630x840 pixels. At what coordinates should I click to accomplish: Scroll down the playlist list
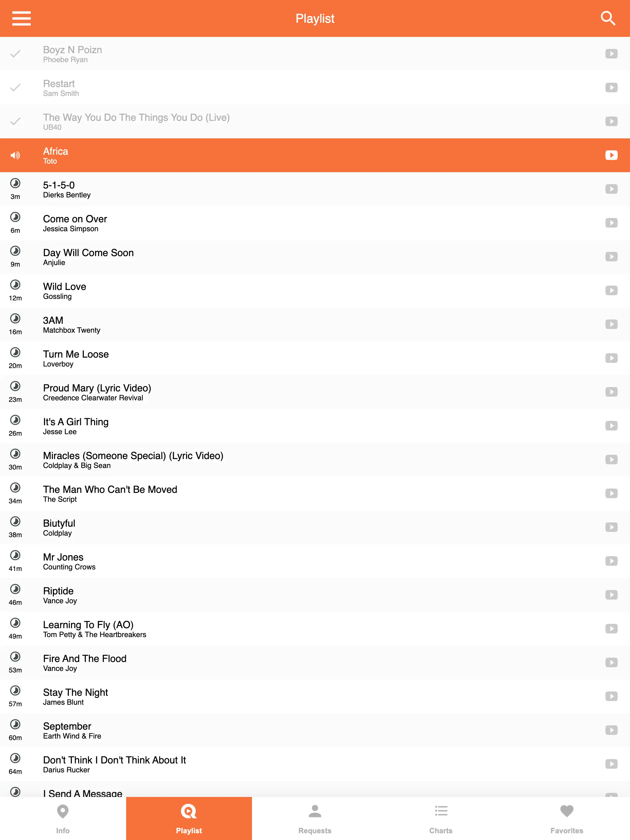click(315, 463)
